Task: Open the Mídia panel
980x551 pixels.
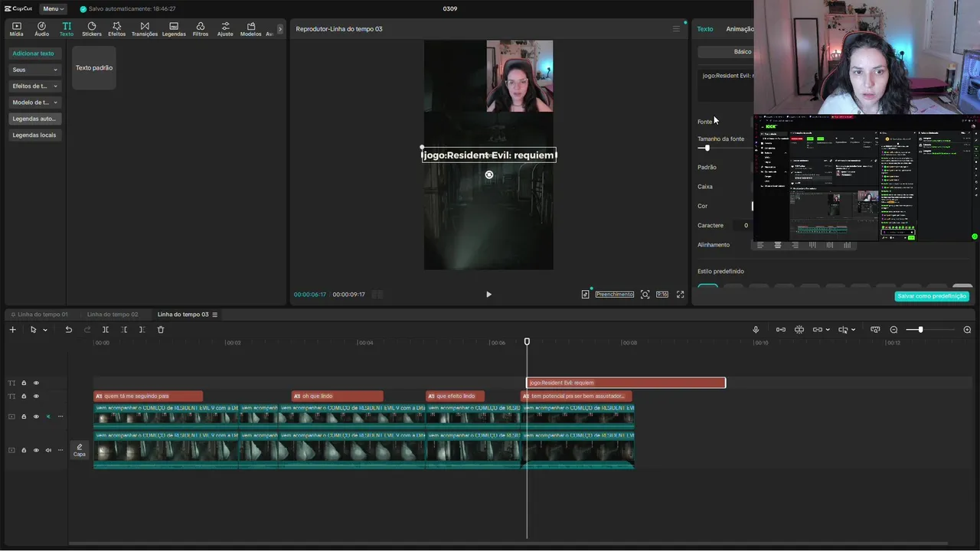Action: (16, 29)
